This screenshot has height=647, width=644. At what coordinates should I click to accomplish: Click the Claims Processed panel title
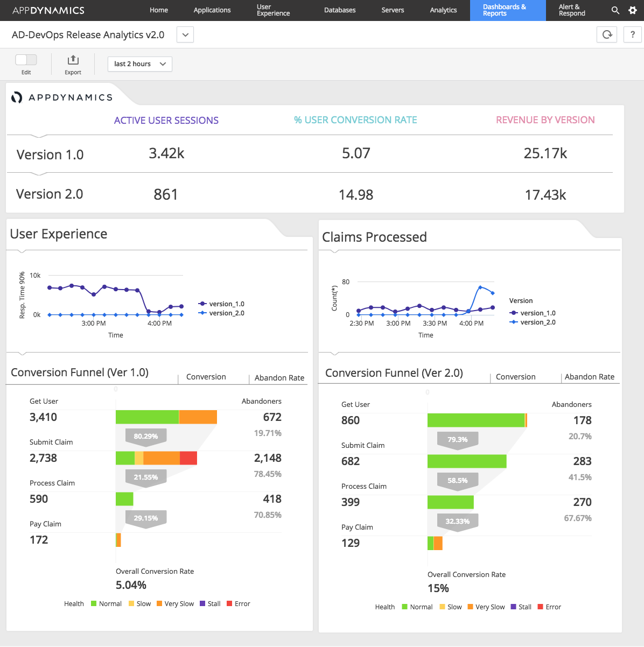(374, 237)
